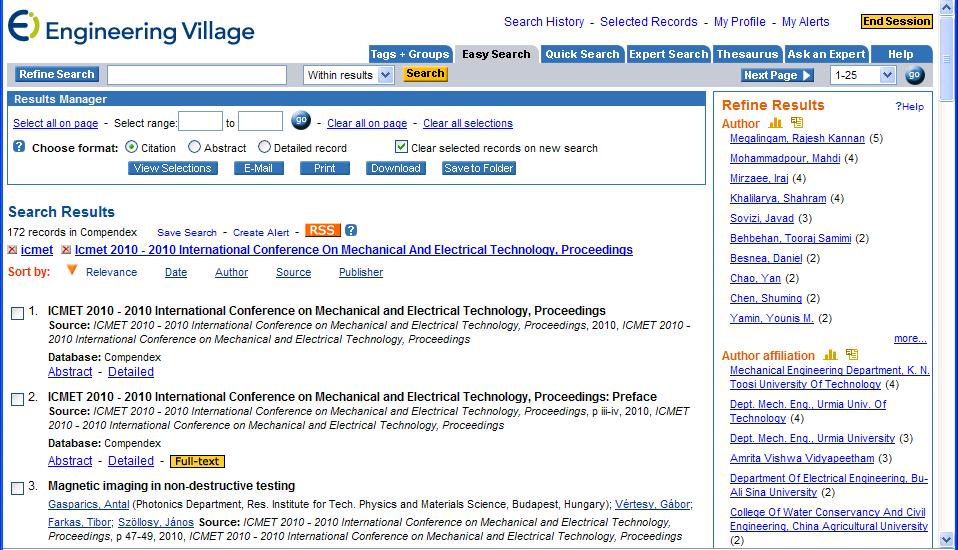Switch to the Quick Search tab

(582, 54)
